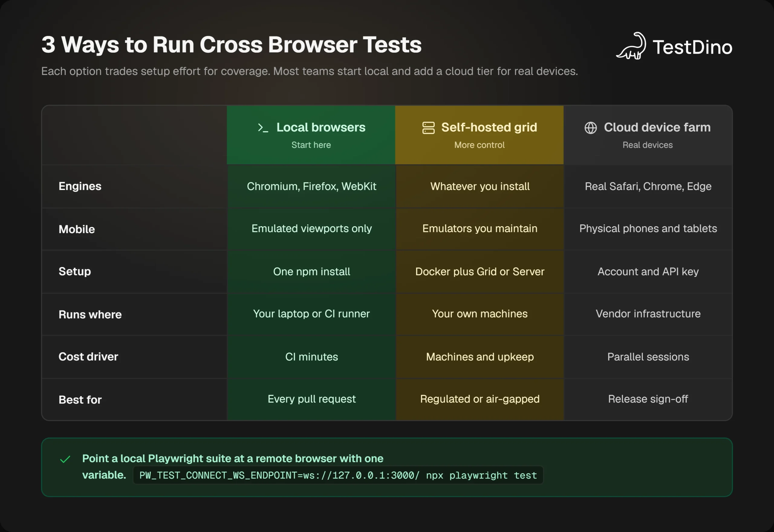Click the terminal prompt icon beside Local browsers
Screen dimensions: 774x532
(263, 128)
